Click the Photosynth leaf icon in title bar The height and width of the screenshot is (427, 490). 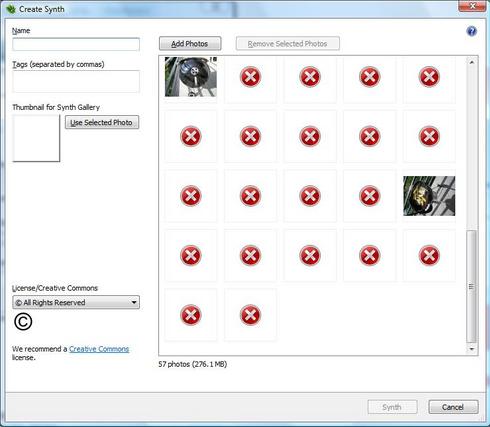tap(11, 9)
